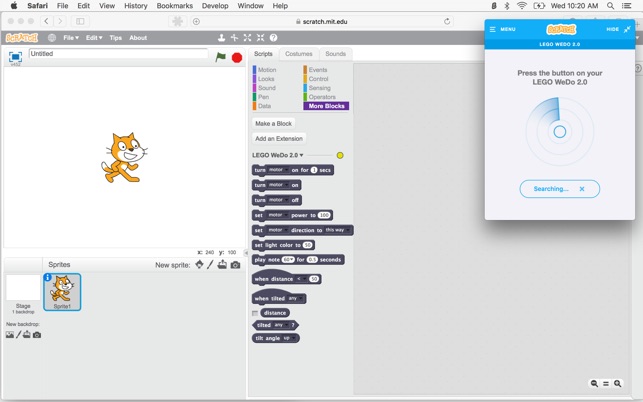Open the Scratch Edit dropdown menu

click(94, 38)
